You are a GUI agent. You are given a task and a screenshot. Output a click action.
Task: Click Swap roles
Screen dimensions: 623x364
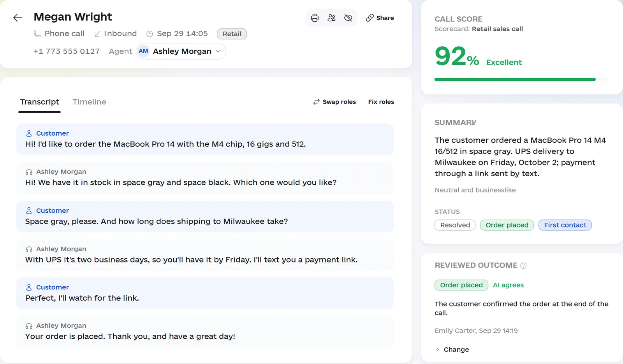coord(334,102)
